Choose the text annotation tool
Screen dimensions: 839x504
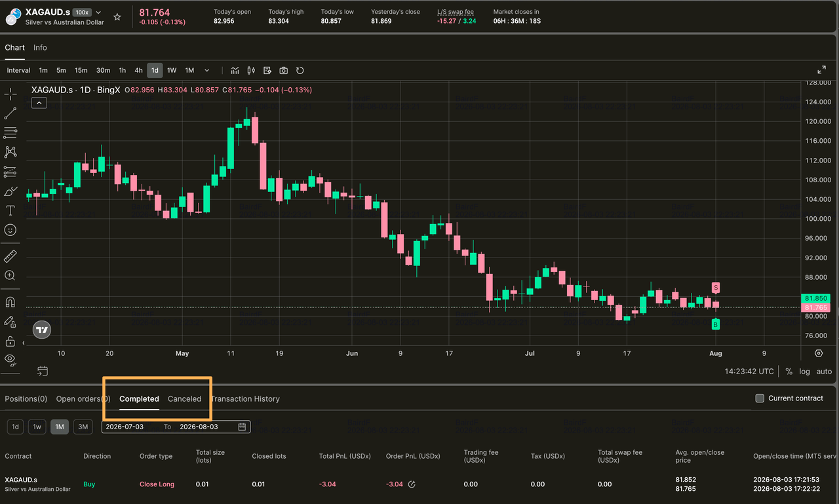(x=10, y=210)
